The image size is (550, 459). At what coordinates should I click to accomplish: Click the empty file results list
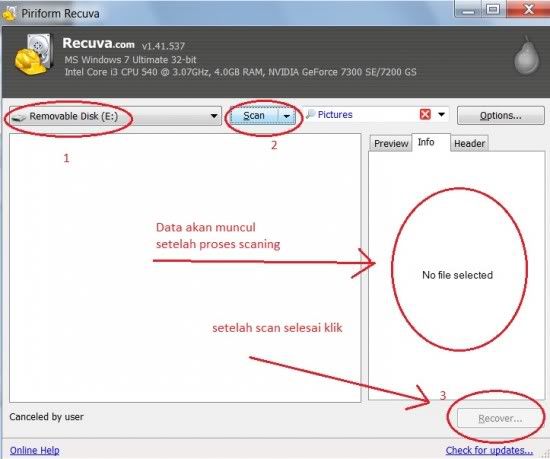point(185,268)
